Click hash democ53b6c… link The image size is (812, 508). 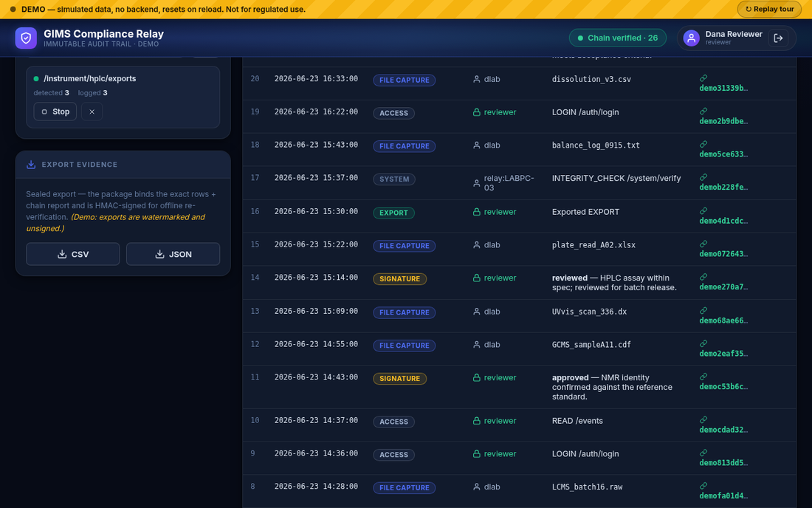coord(723,387)
